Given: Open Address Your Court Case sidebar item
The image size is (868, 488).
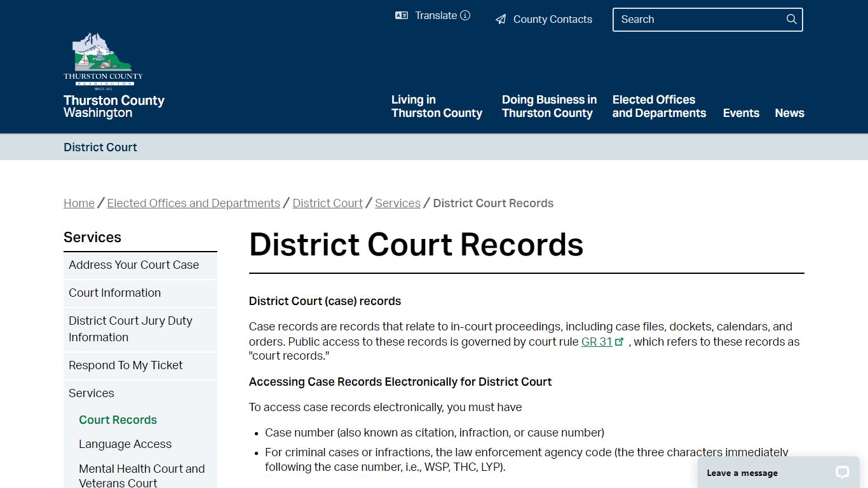Looking at the screenshot, I should [140, 265].
